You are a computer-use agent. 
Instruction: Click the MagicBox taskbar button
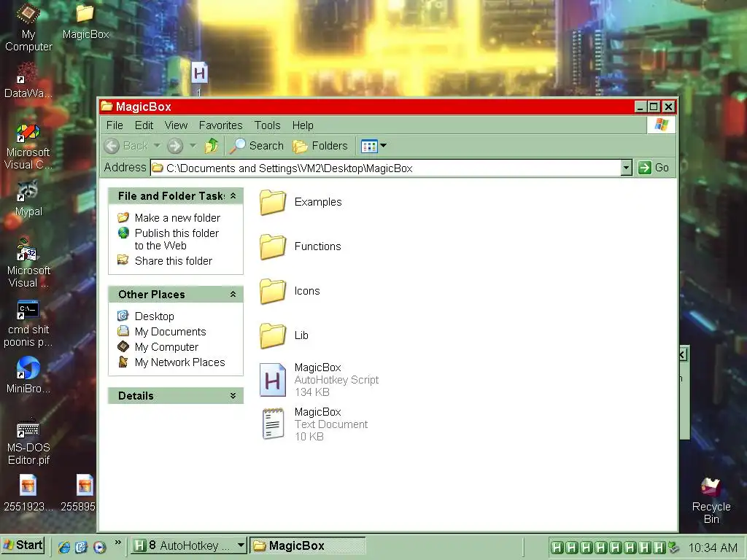coord(308,545)
